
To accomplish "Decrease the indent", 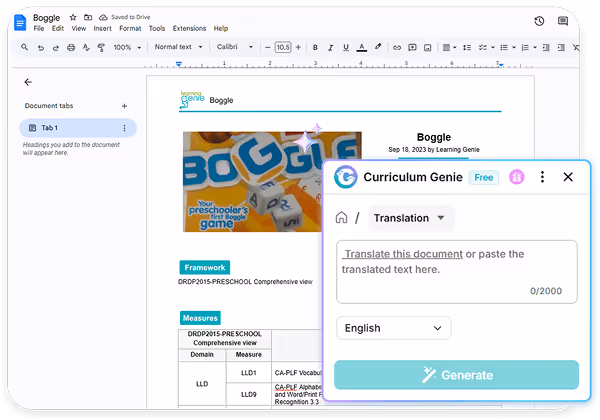I will [x=546, y=47].
